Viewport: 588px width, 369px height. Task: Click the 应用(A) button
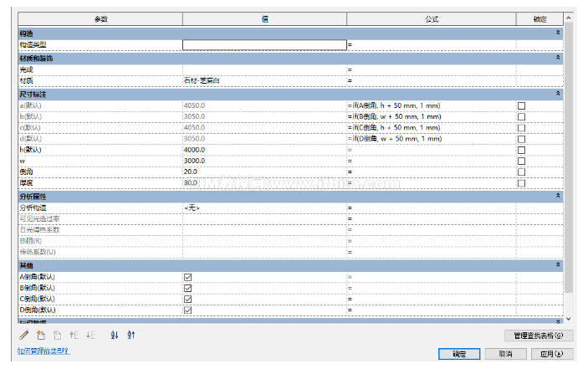[x=552, y=354]
